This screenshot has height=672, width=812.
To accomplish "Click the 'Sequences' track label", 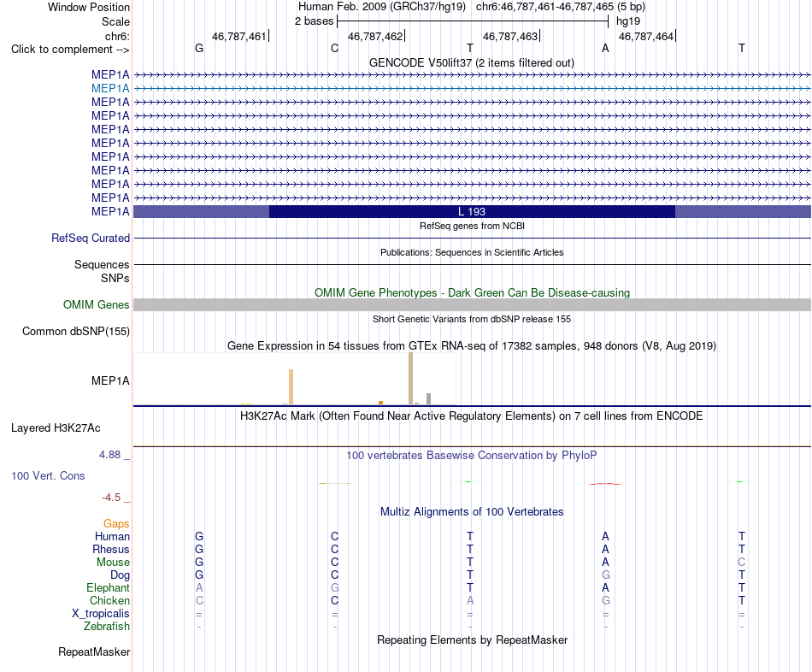I will [x=102, y=264].
